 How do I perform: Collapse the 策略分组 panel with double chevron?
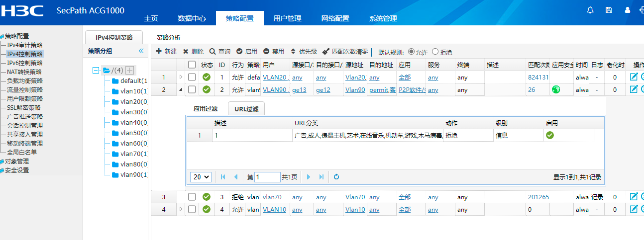(x=141, y=51)
